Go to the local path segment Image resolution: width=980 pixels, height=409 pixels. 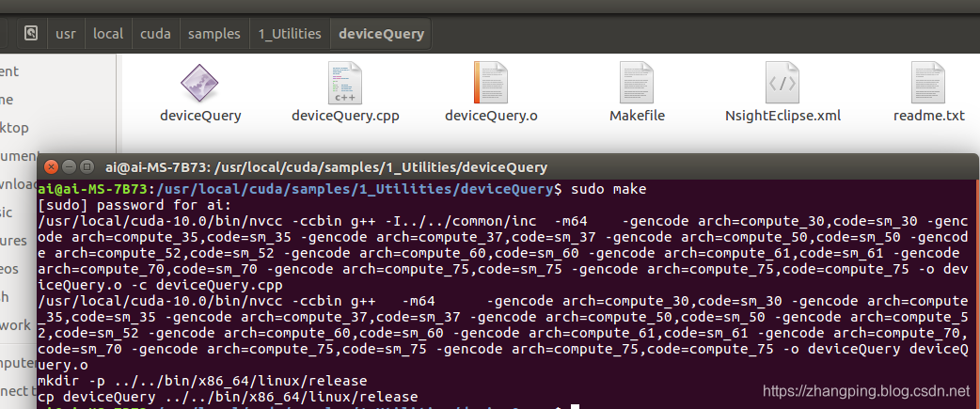tap(108, 34)
